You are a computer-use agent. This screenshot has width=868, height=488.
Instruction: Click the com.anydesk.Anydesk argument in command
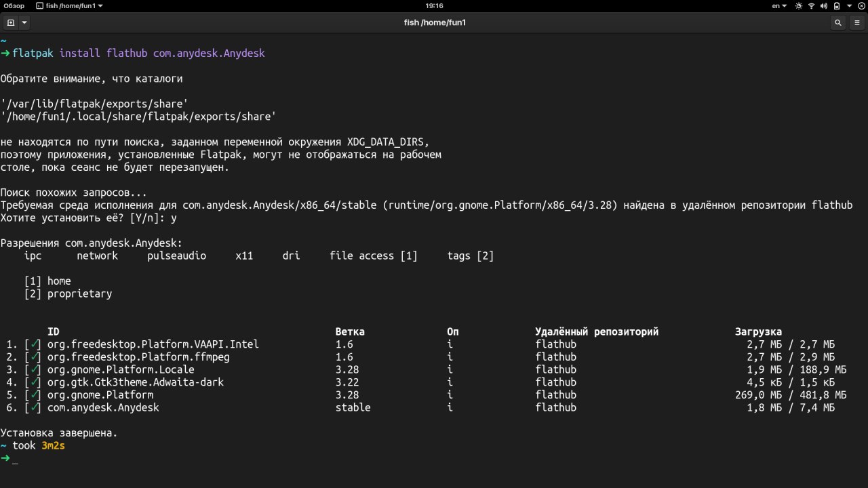coord(210,53)
